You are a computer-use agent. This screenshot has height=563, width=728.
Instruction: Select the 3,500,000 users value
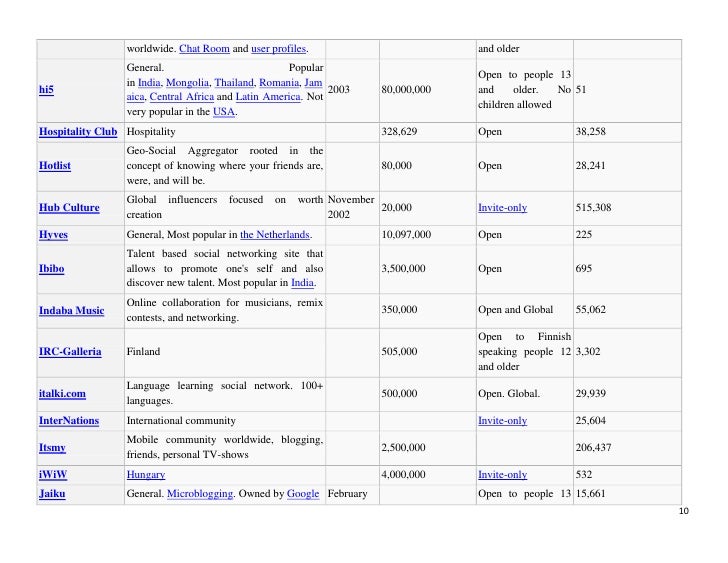coord(403,269)
